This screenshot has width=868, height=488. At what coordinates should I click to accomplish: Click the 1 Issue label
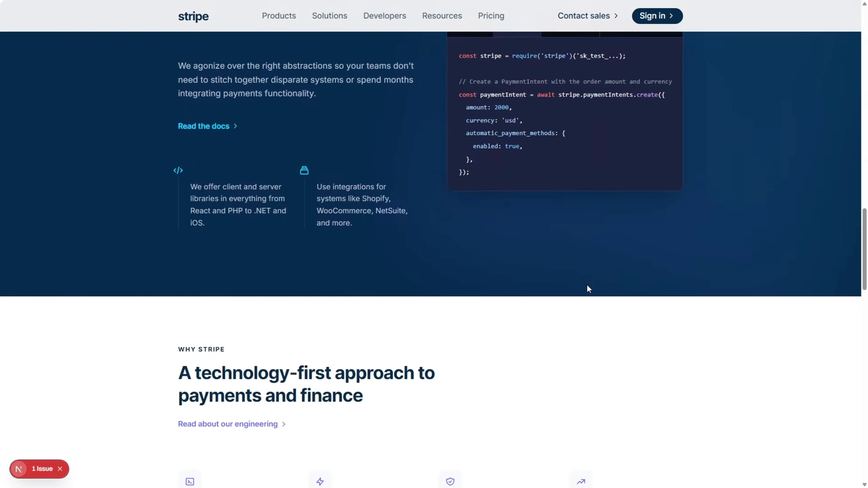click(42, 469)
